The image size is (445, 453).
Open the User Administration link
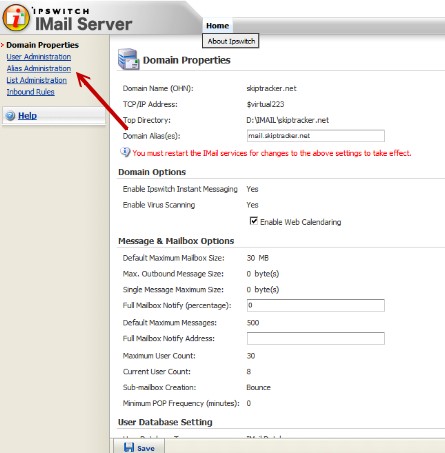point(39,57)
